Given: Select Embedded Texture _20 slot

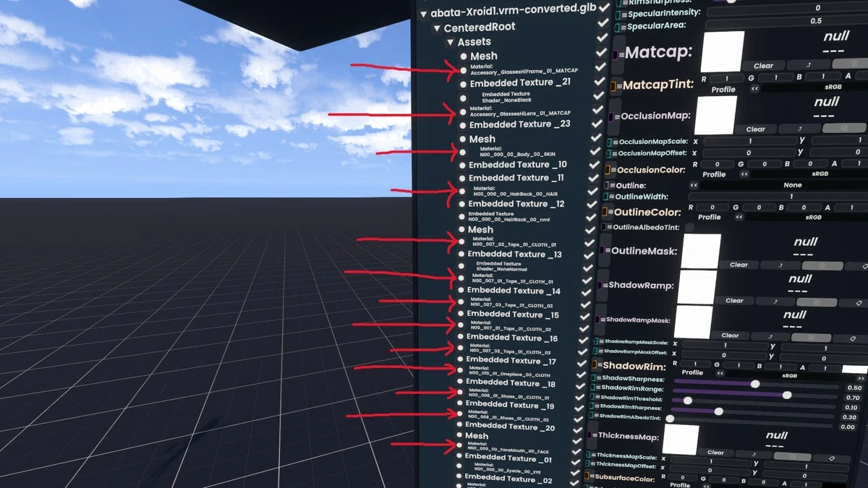Looking at the screenshot, I should tap(510, 428).
